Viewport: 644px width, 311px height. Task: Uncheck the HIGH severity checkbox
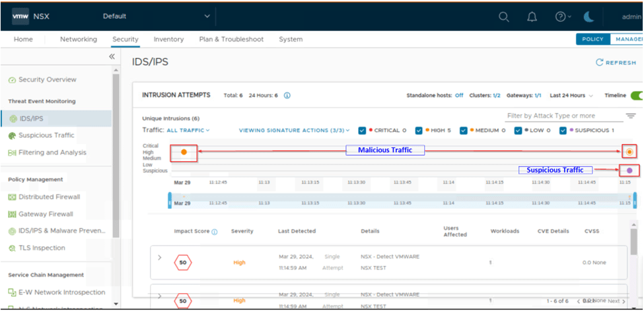coord(417,130)
